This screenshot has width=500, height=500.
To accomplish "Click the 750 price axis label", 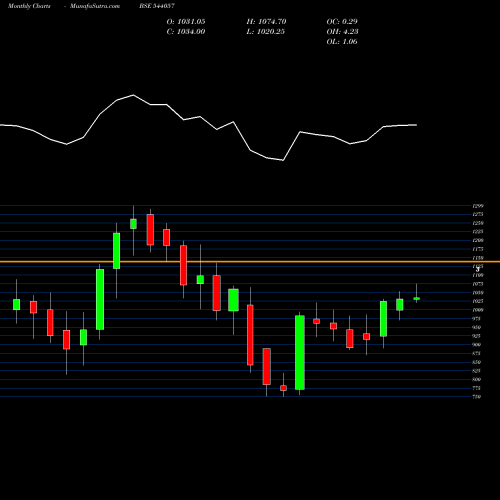I will pyautogui.click(x=477, y=397).
